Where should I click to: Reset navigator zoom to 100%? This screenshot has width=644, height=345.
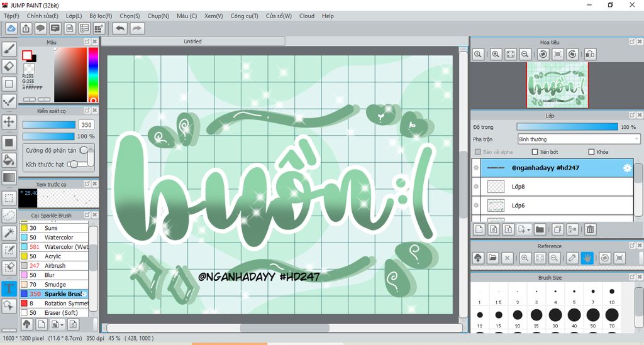click(x=478, y=54)
